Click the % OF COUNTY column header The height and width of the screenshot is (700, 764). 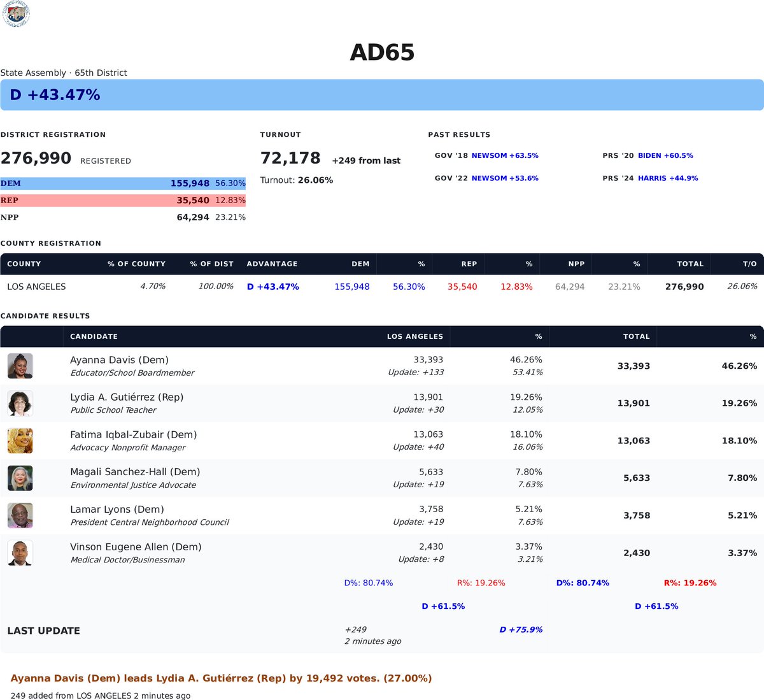(x=136, y=264)
